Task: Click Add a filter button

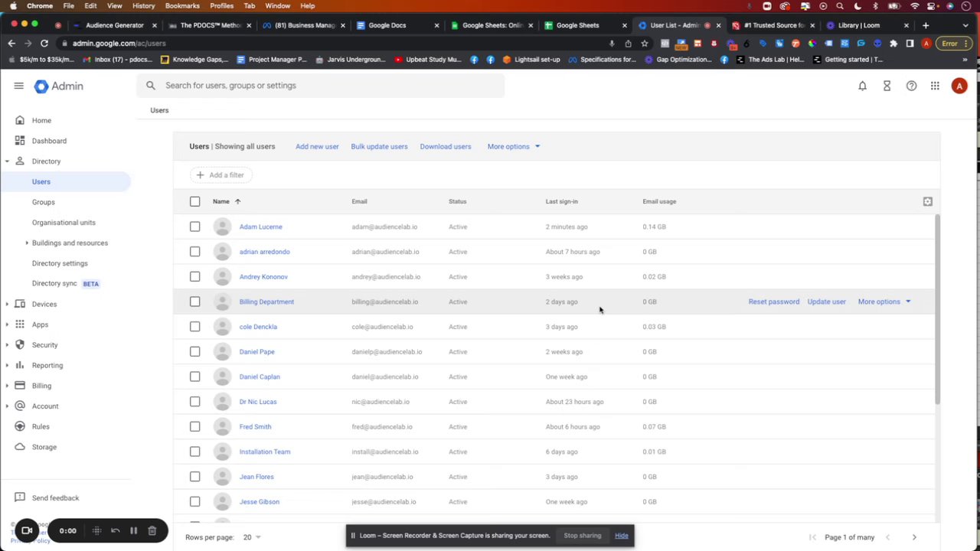Action: point(220,175)
